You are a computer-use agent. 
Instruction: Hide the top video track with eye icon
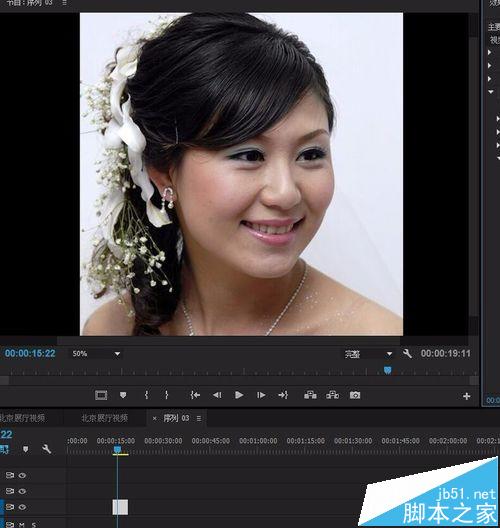pos(22,475)
